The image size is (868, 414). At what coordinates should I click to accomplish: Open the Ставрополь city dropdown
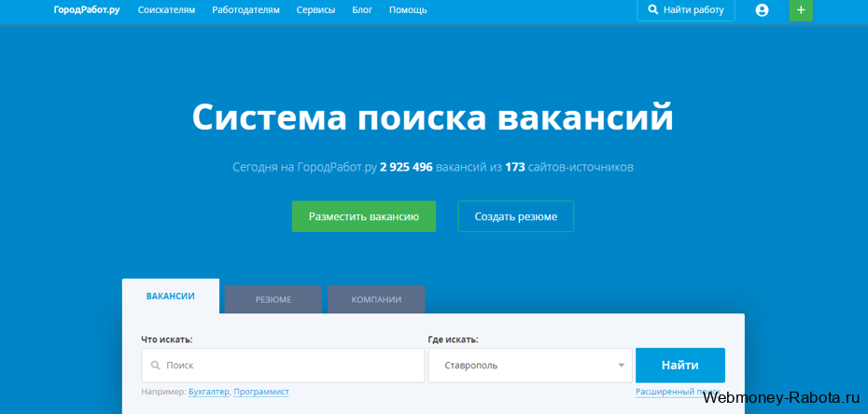(530, 366)
